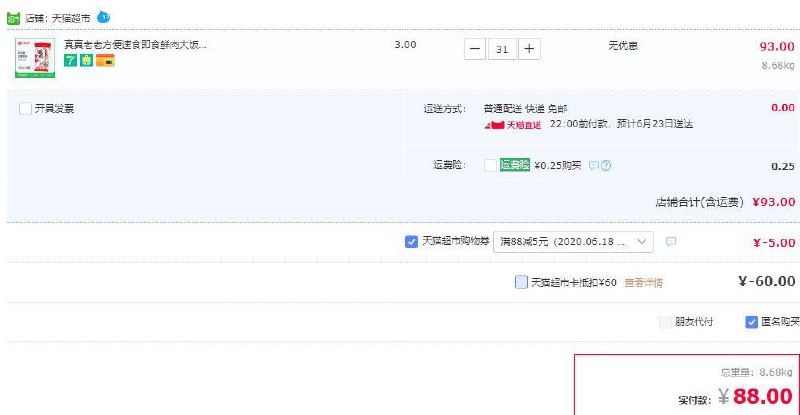Expand the 满88减5元 coupon dropdown
Image resolution: width=800 pixels, height=415 pixels.
(x=573, y=241)
